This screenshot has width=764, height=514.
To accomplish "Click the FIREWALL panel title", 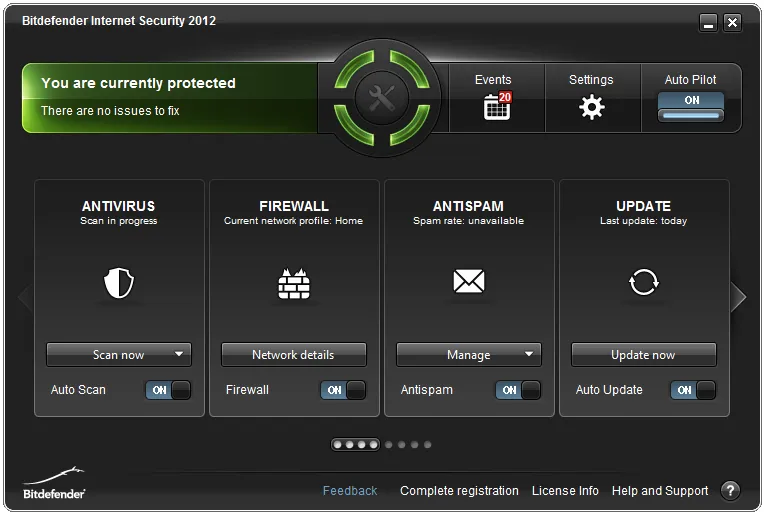I will click(x=294, y=206).
